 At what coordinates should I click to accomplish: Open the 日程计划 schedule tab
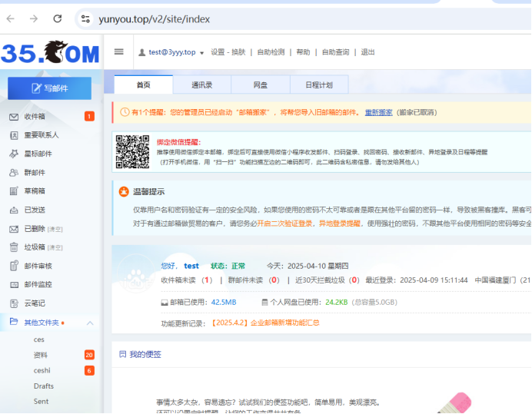click(319, 85)
